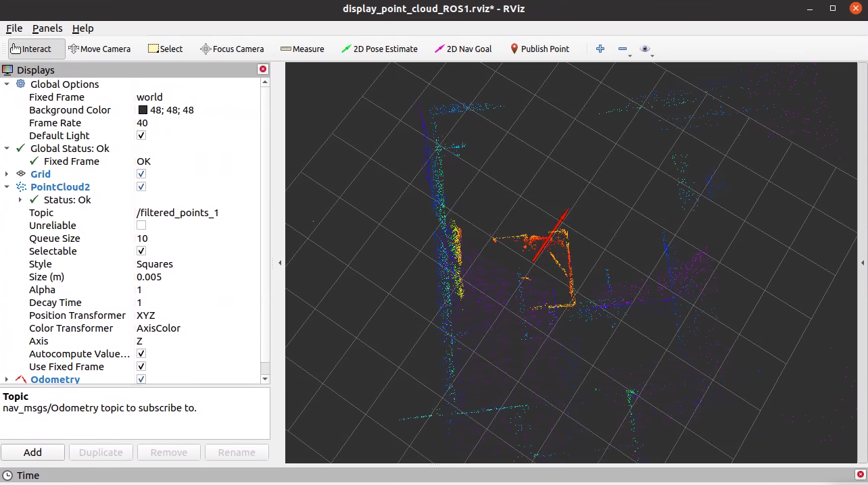Disable the Odometry display checkbox

141,379
